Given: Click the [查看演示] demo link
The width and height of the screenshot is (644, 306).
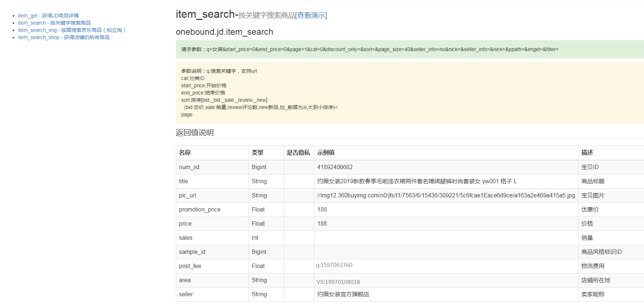Looking at the screenshot, I should point(311,15).
